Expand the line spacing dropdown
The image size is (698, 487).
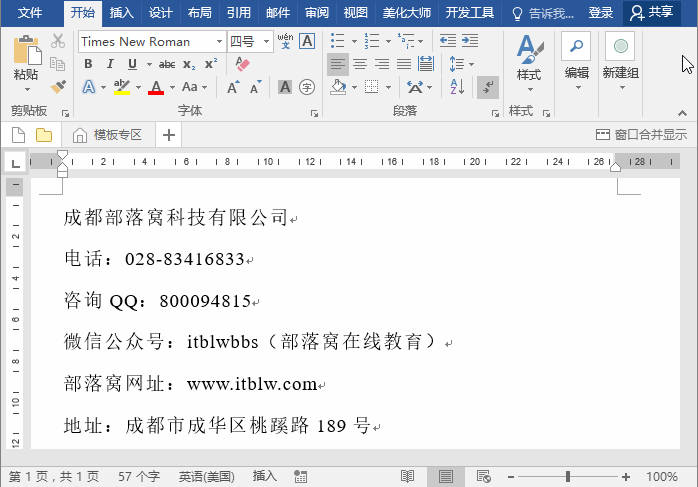click(x=471, y=64)
